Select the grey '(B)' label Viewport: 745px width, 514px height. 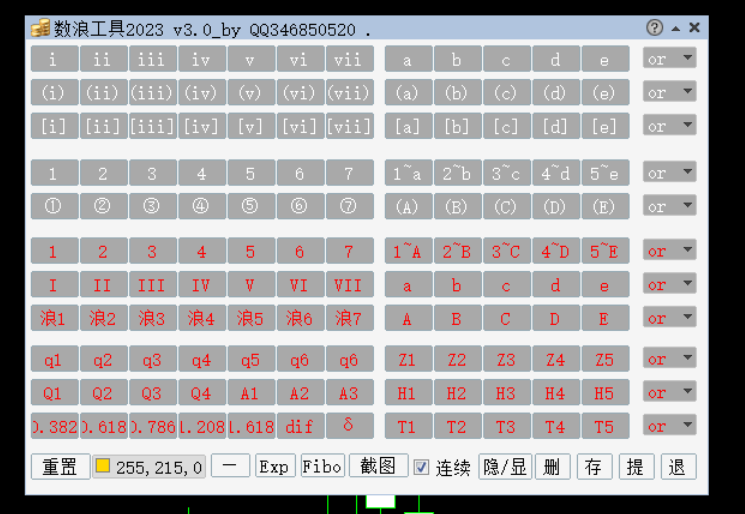click(x=457, y=206)
